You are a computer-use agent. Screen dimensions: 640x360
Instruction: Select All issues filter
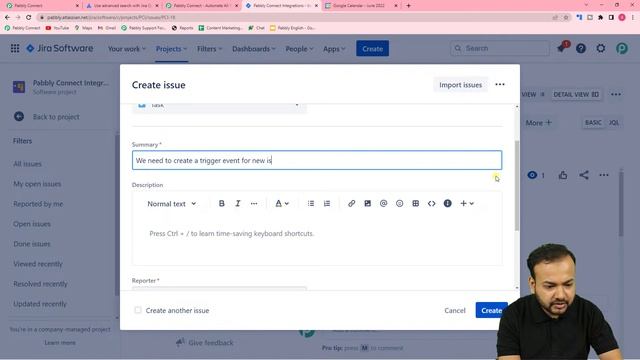(27, 164)
